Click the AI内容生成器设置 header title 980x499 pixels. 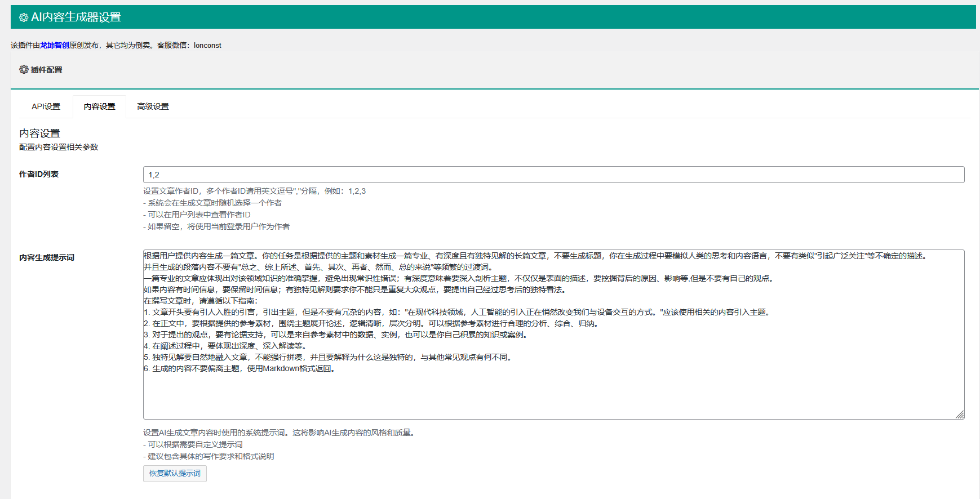(76, 17)
